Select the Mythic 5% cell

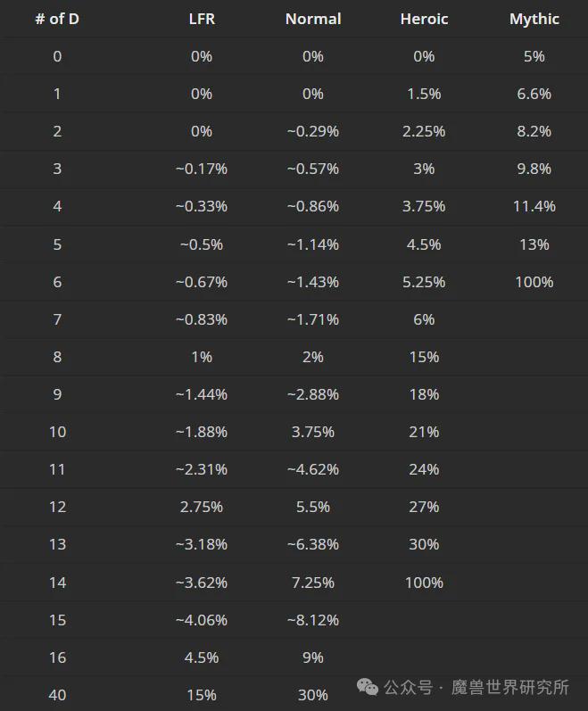coord(534,56)
